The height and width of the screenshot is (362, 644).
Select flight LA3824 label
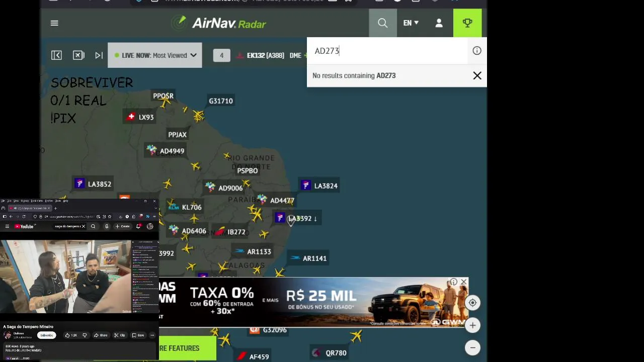[320, 186]
